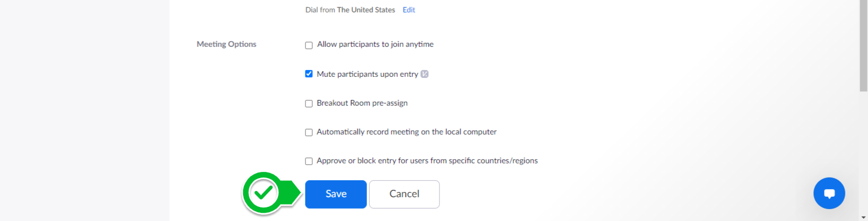Image resolution: width=868 pixels, height=221 pixels.
Task: Click 'Allow participants to join anytime' label text
Action: click(x=375, y=44)
